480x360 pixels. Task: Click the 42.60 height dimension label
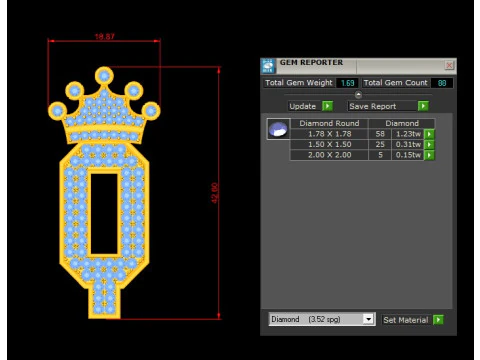pos(215,193)
